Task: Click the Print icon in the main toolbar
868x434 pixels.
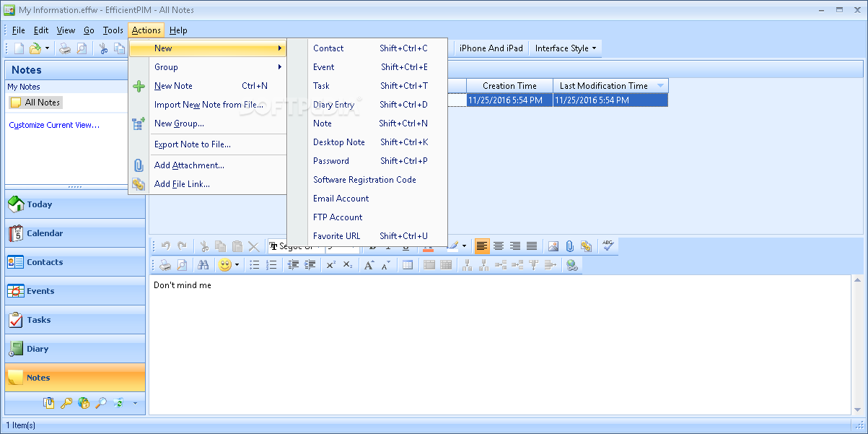Action: (x=64, y=48)
